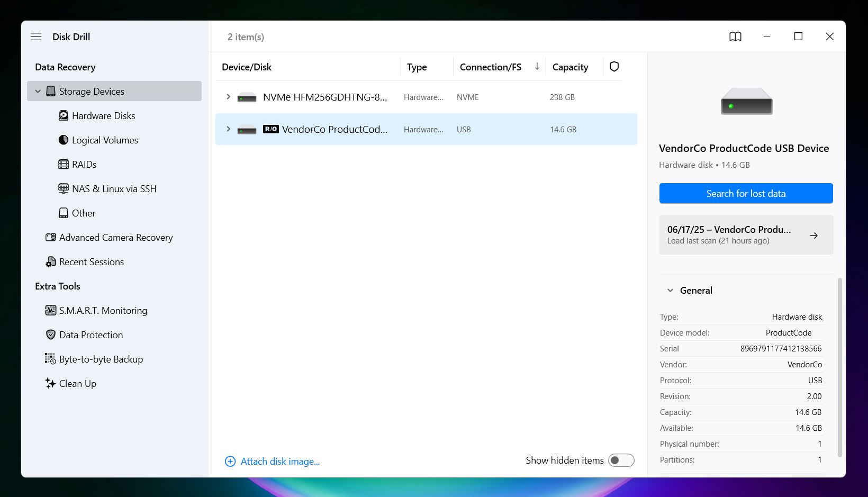Image resolution: width=868 pixels, height=497 pixels.
Task: Maximize the Disk Drill window
Action: [x=798, y=37]
